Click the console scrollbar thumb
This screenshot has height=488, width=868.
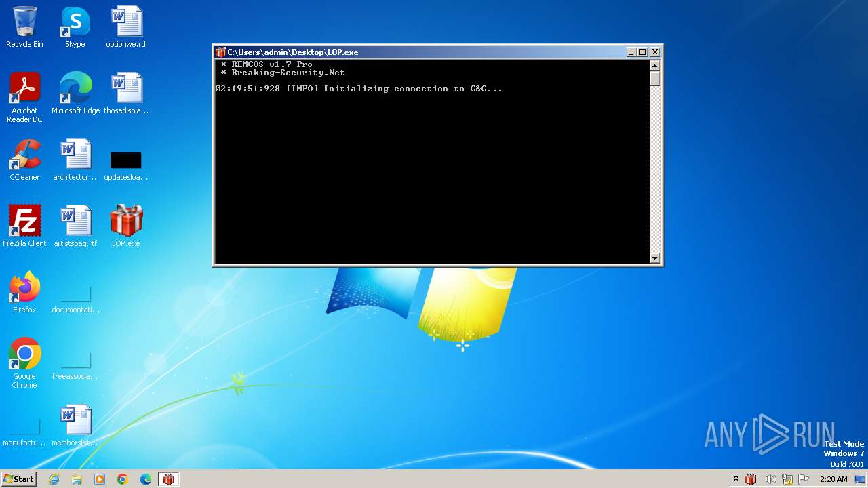click(654, 79)
